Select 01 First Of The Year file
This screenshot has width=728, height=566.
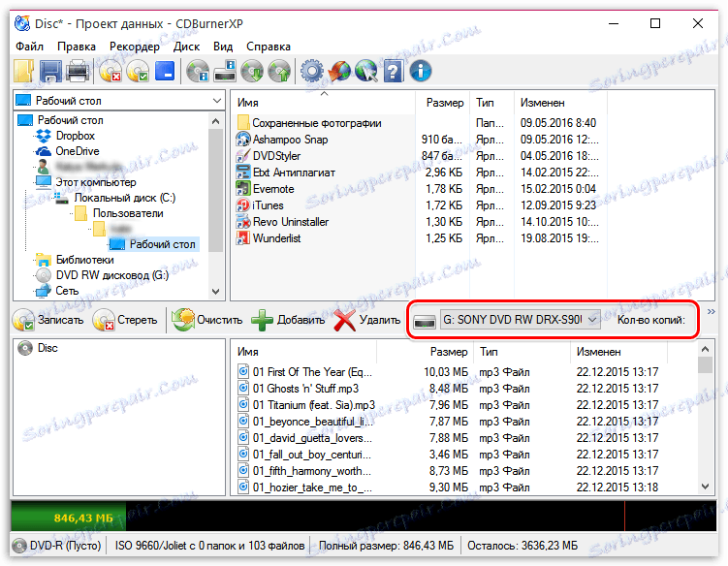coord(312,372)
